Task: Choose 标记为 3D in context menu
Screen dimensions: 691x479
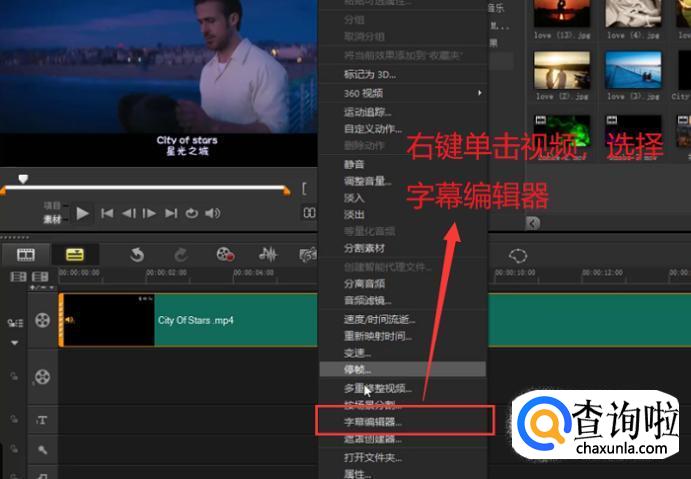Action: [x=369, y=74]
